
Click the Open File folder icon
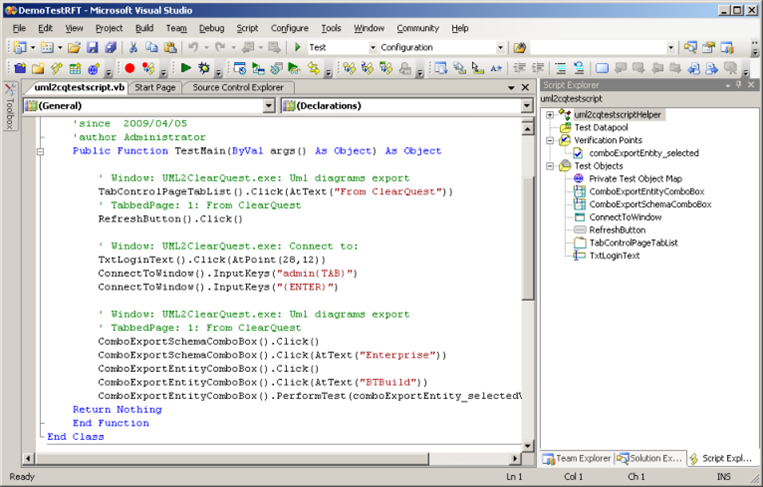pos(74,47)
